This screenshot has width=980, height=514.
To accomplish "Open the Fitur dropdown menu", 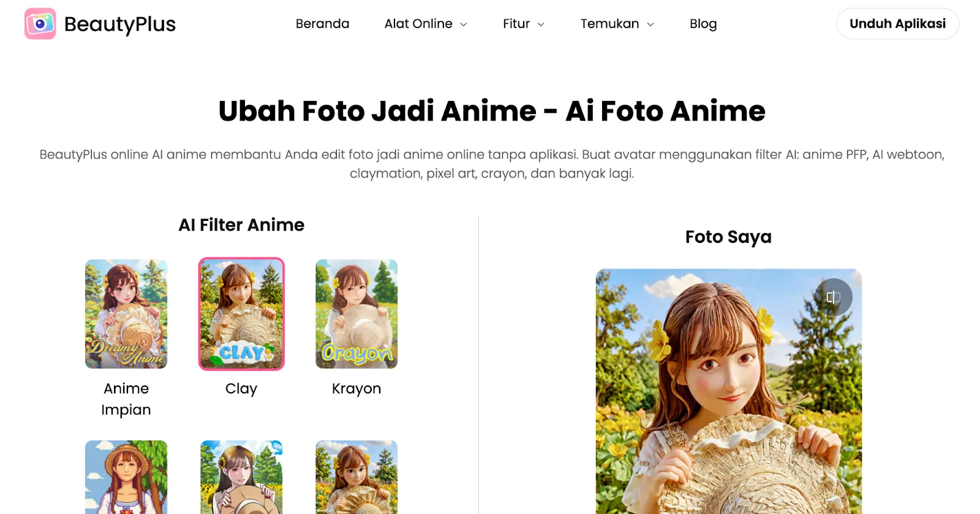I will pyautogui.click(x=524, y=24).
